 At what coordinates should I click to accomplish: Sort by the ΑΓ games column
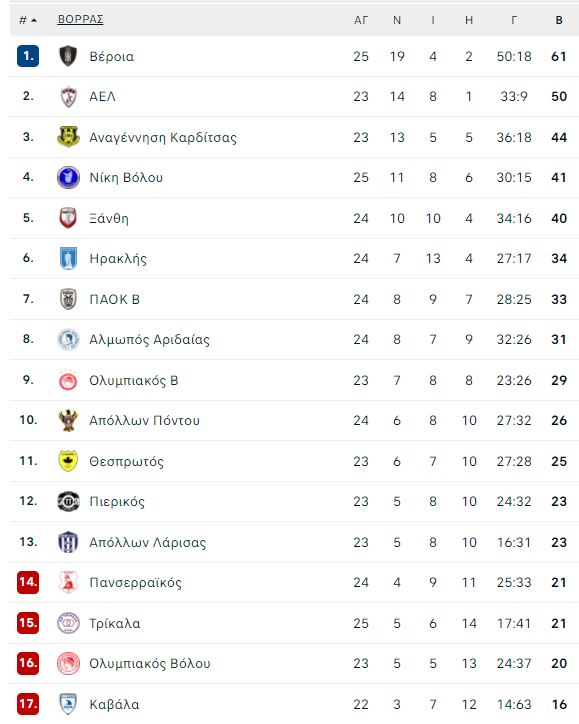(361, 20)
